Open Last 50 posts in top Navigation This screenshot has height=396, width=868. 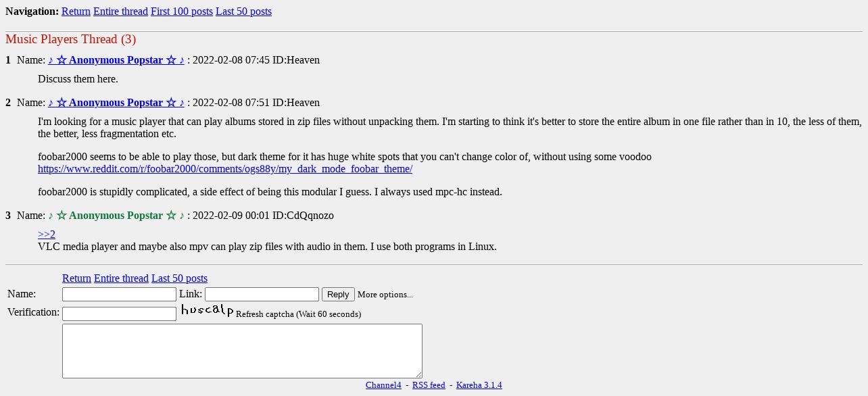pyautogui.click(x=243, y=11)
